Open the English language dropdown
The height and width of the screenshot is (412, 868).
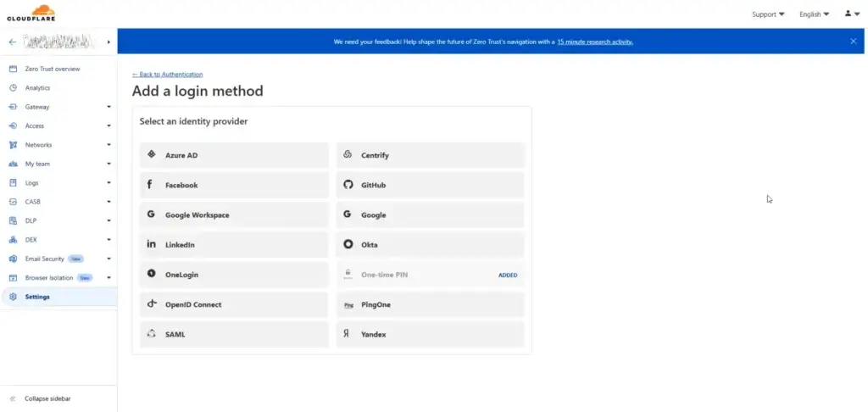pyautogui.click(x=814, y=14)
